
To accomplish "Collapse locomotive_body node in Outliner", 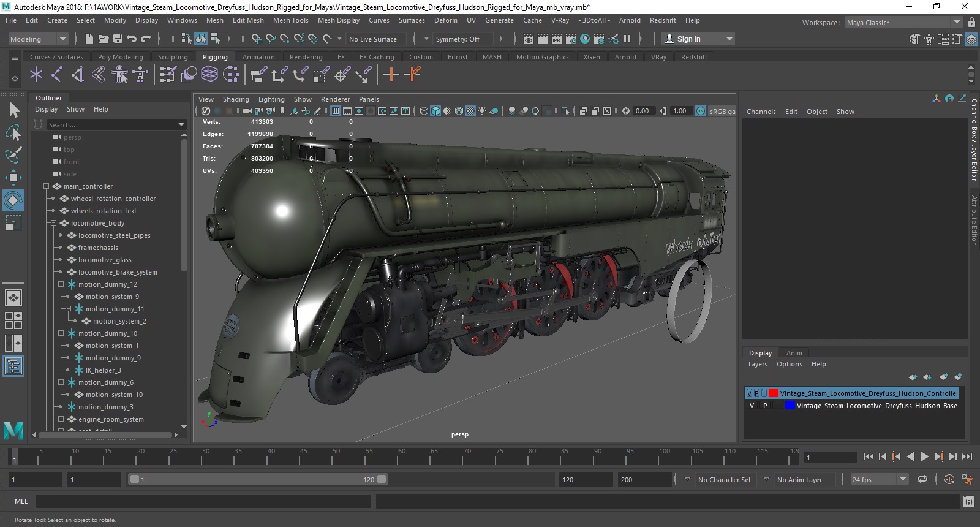I will click(53, 223).
